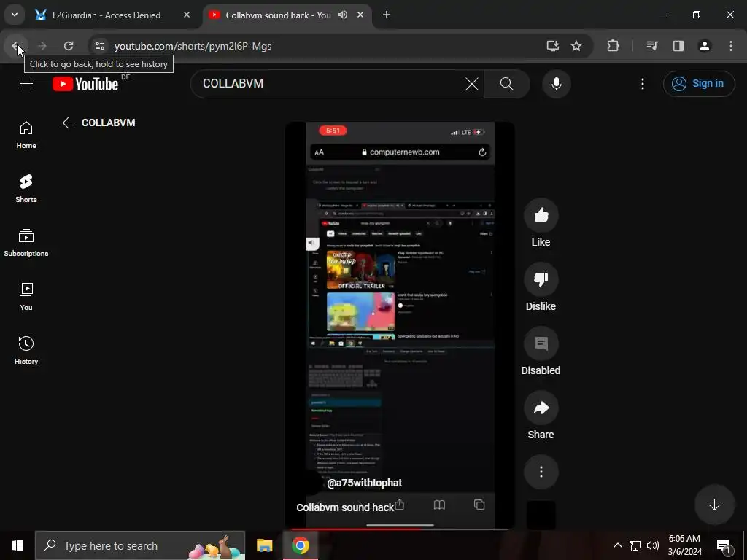Open the notification center icon
747x560 pixels.
(x=724, y=545)
